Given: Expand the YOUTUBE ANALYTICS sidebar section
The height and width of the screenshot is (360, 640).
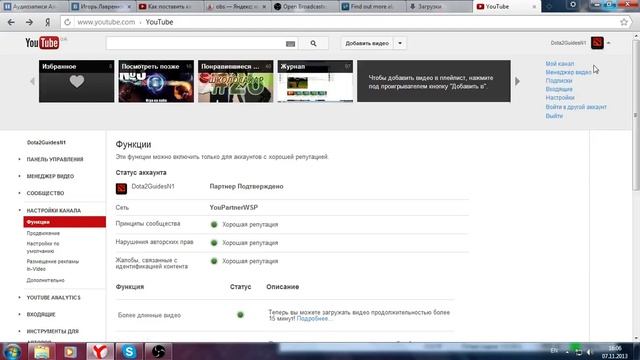Looking at the screenshot, I should coord(53,298).
